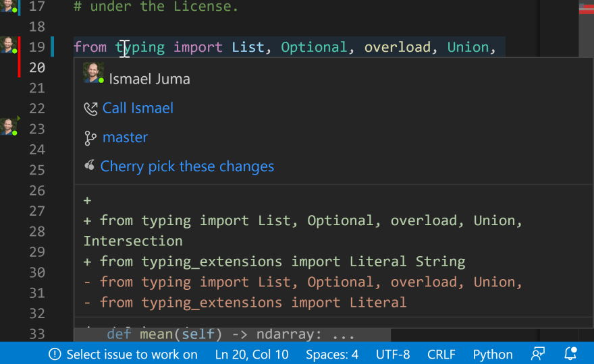The height and width of the screenshot is (364, 594).
Task: Click the def mean(self) code line
Action: pyautogui.click(x=230, y=334)
